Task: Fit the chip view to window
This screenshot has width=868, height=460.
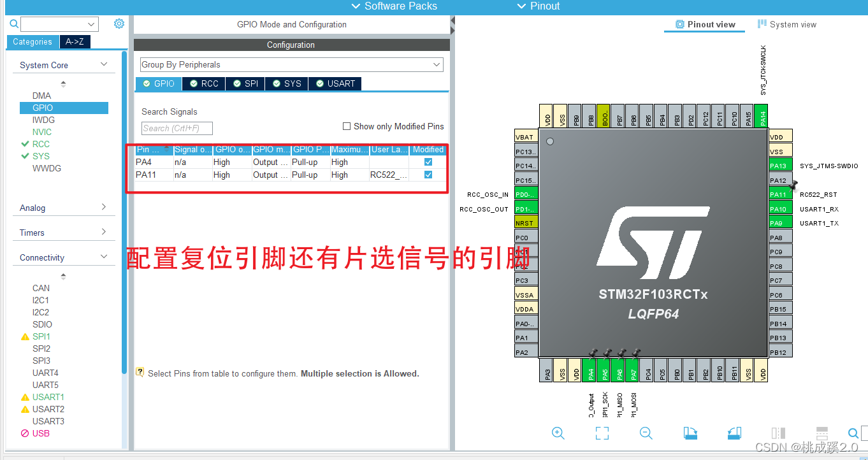Action: pos(602,433)
